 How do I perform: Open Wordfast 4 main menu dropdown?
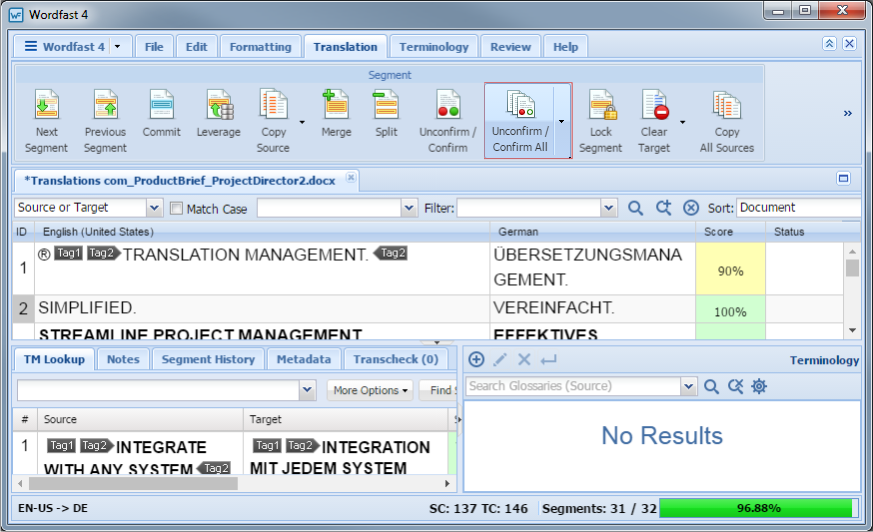pyautogui.click(x=117, y=47)
